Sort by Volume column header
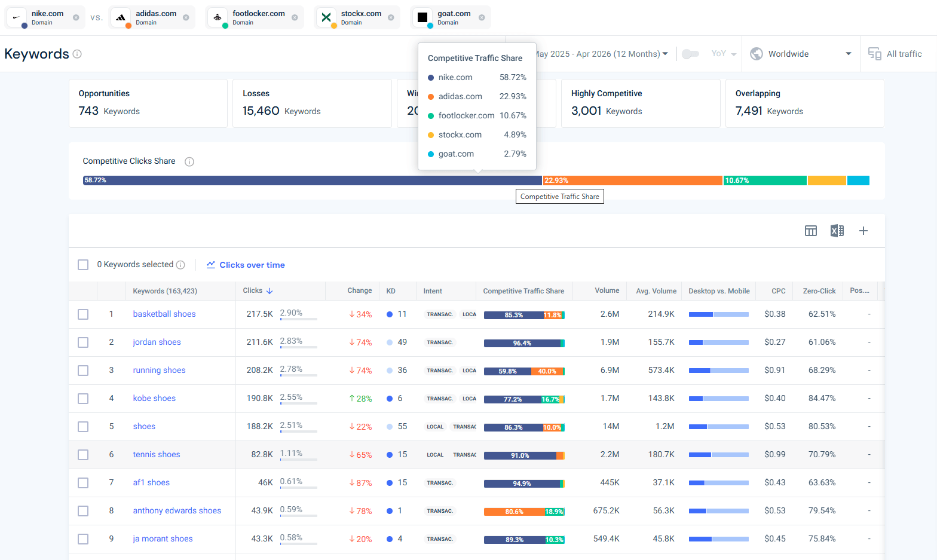The width and height of the screenshot is (937, 560). click(x=607, y=290)
